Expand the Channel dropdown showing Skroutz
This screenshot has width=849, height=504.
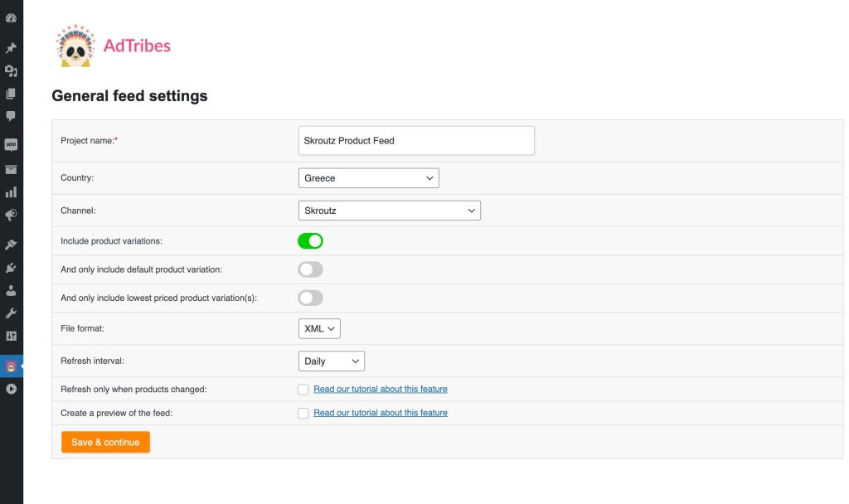389,211
